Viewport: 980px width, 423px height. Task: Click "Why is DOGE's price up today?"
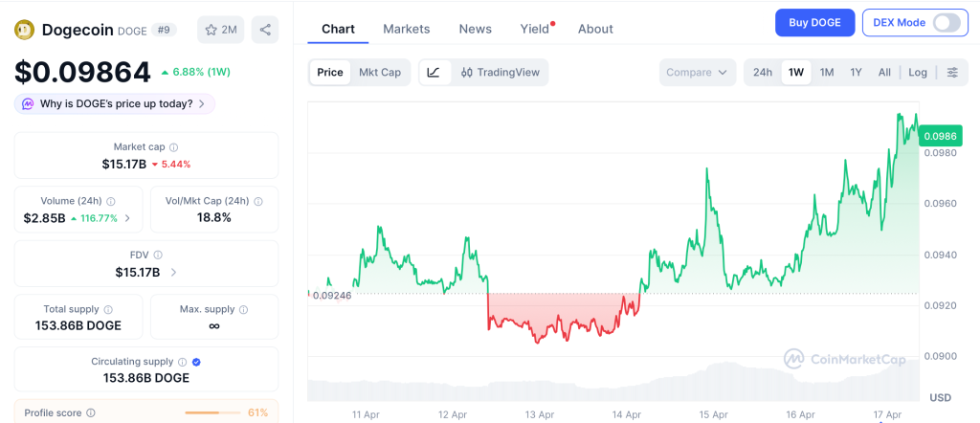pos(115,103)
